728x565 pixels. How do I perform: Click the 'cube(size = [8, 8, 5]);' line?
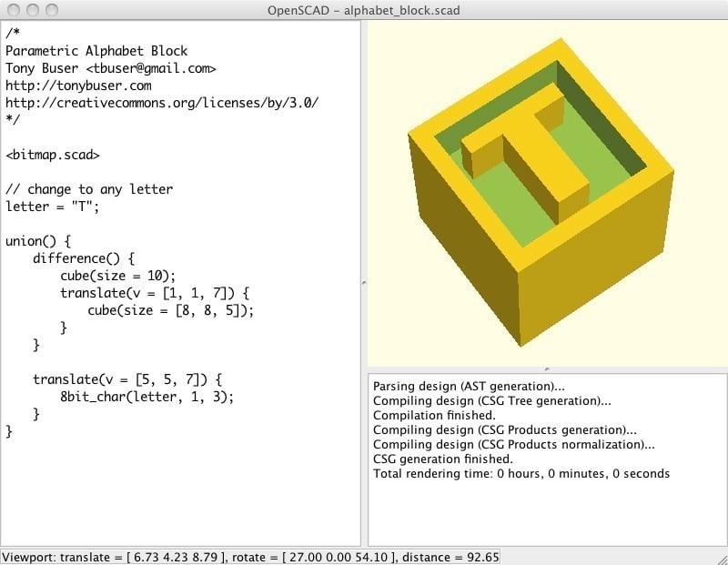171,310
